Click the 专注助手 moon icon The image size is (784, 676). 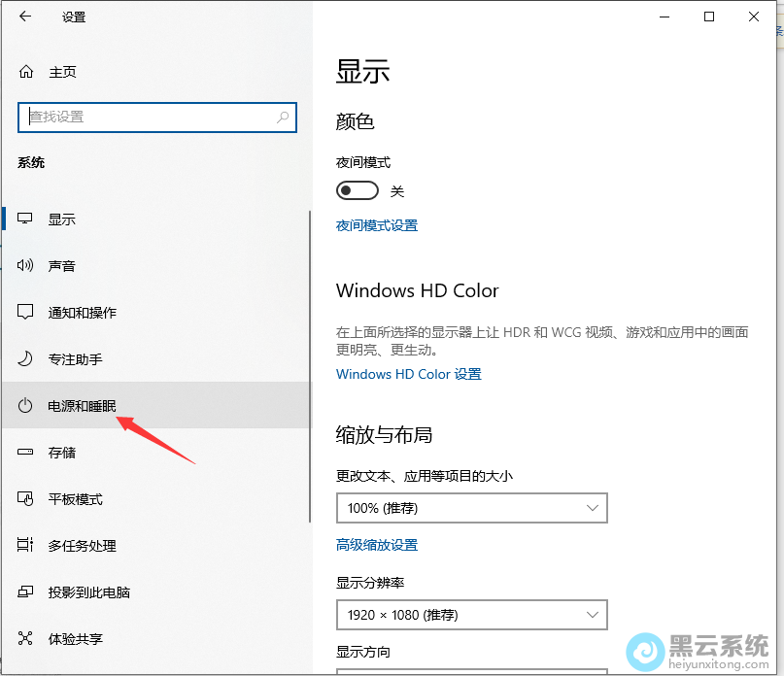(26, 359)
